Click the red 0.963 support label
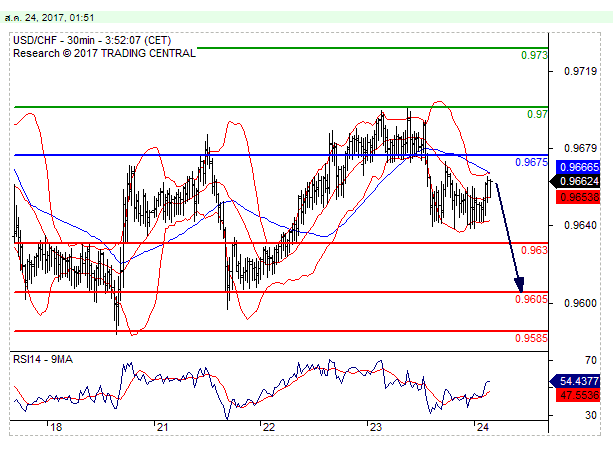613x449 pixels. pyautogui.click(x=534, y=250)
